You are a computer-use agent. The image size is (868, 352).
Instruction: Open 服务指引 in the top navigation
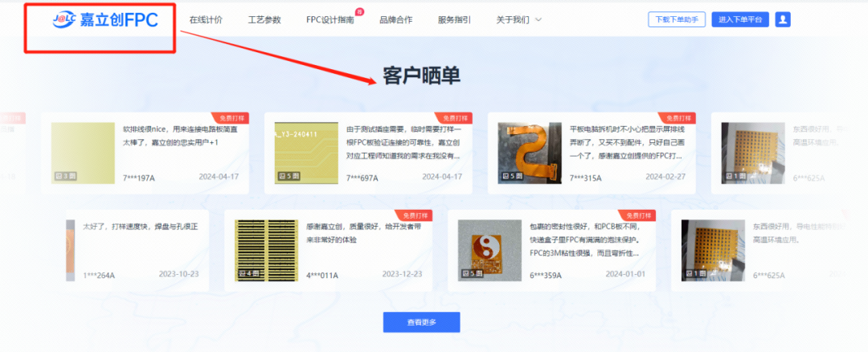click(454, 20)
